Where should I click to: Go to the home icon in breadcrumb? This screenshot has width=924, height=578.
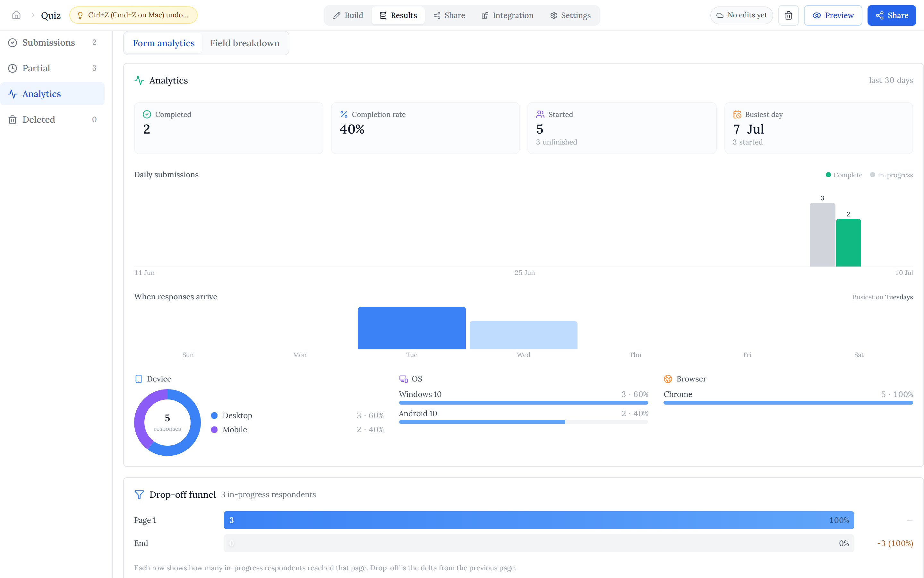point(16,15)
